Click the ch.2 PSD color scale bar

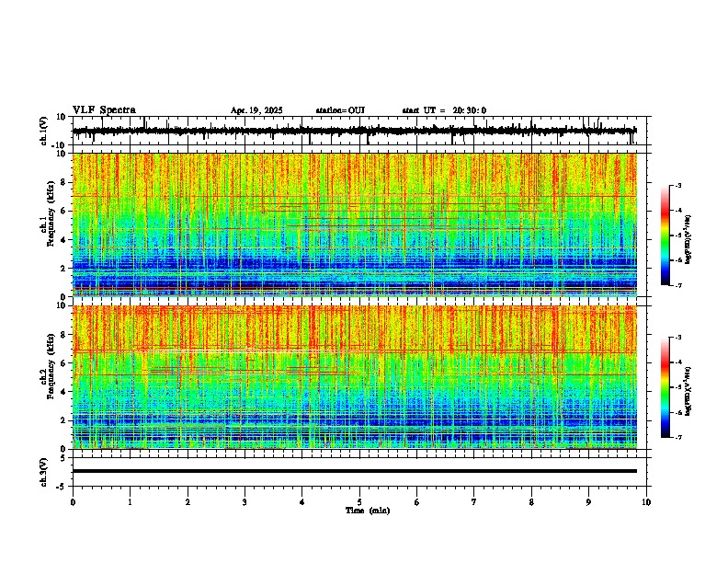[665, 387]
